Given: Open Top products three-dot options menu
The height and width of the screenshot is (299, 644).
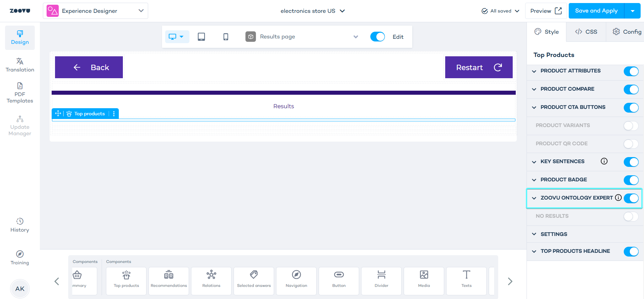Looking at the screenshot, I should [114, 114].
